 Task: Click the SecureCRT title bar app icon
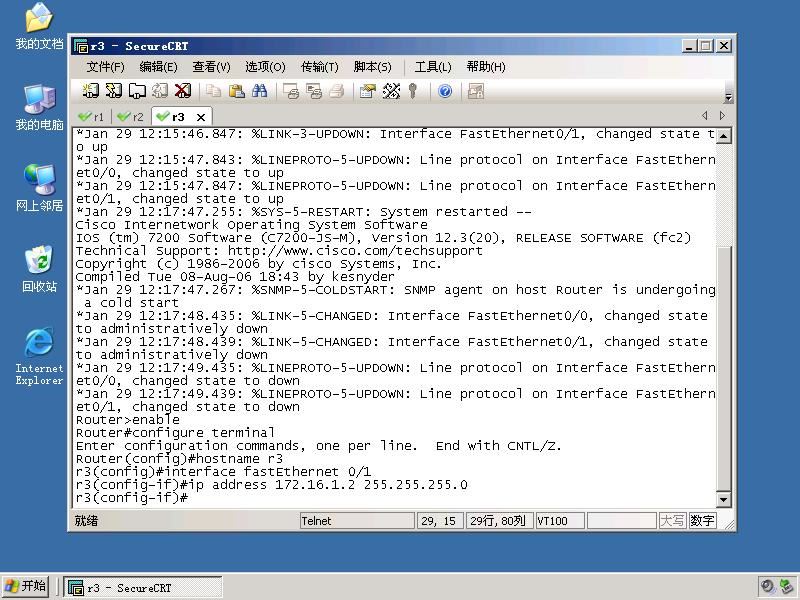pyautogui.click(x=81, y=46)
